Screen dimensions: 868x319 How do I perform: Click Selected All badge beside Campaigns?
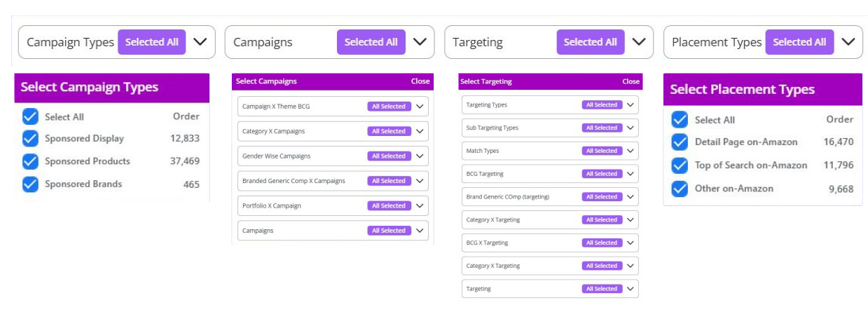371,42
